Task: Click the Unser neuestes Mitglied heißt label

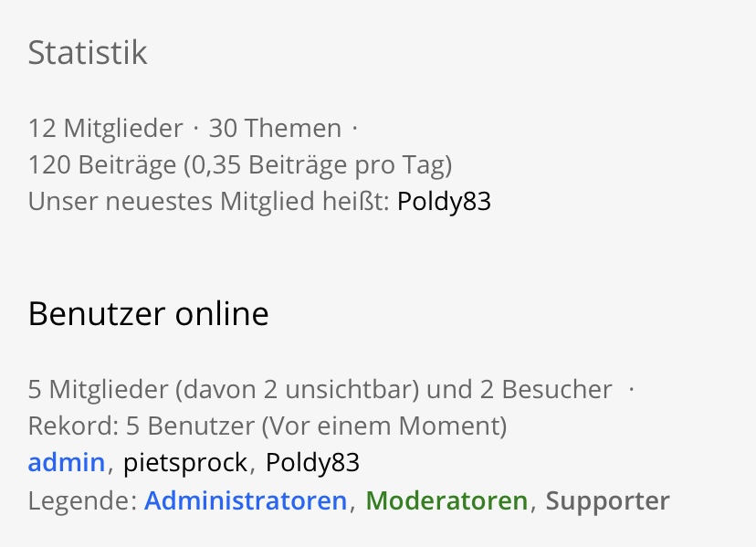Action: pyautogui.click(x=209, y=201)
